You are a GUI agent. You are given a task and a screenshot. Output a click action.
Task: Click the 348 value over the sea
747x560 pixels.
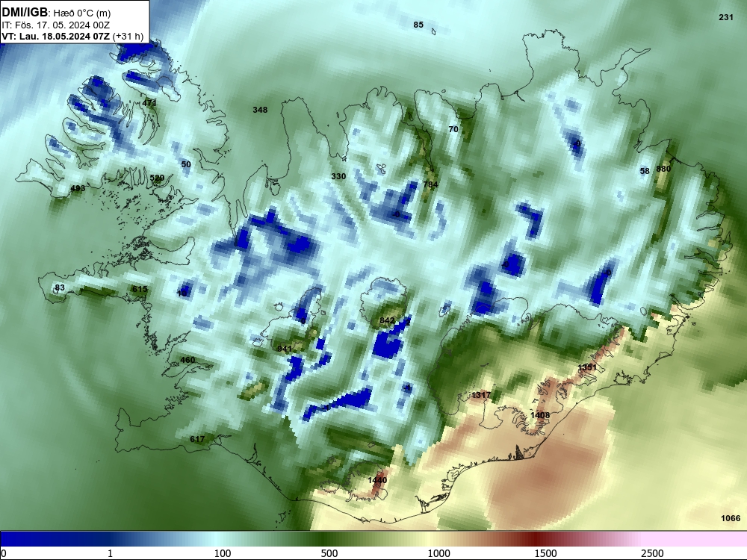[x=260, y=110]
